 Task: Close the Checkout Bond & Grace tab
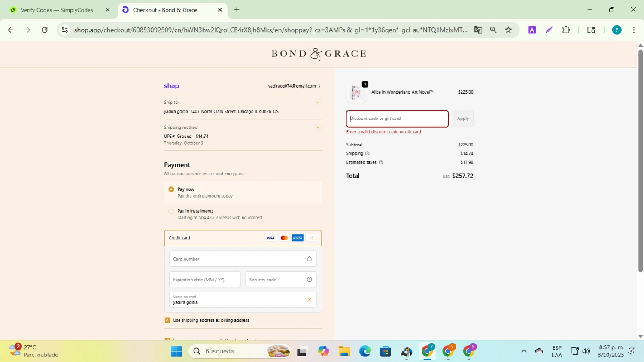[x=220, y=10]
